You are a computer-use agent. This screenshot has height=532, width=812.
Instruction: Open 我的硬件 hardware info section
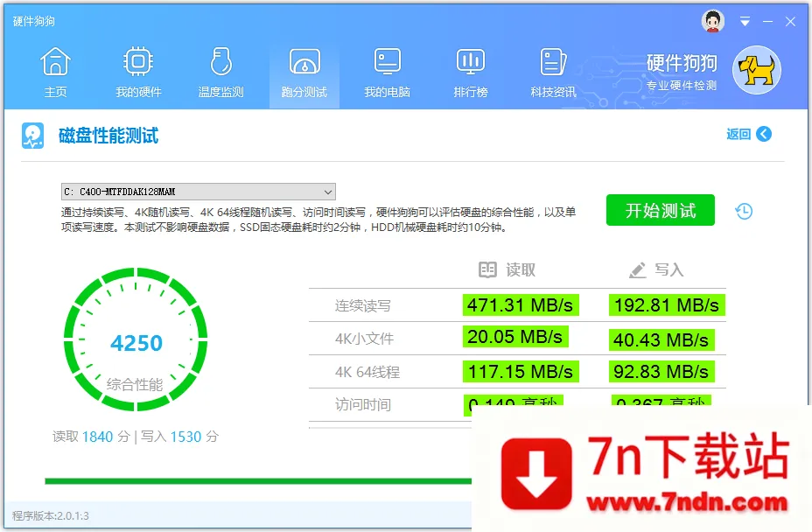[x=137, y=71]
